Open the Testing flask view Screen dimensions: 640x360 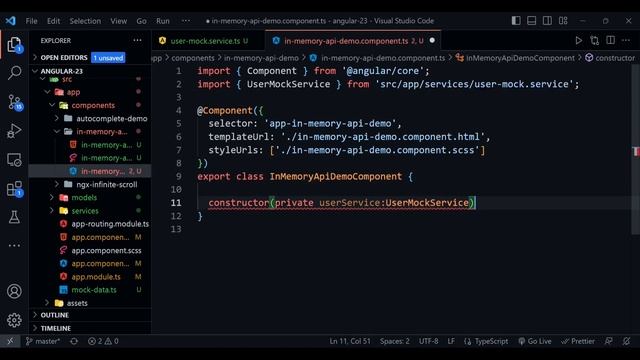tap(14, 217)
